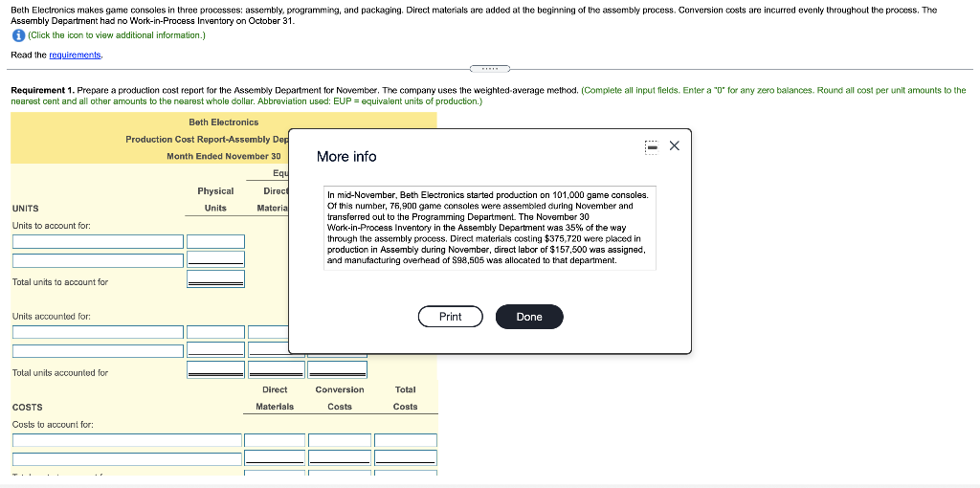The image size is (980, 488).
Task: Click the 'Requirement 1.' bold label
Action: click(x=42, y=90)
